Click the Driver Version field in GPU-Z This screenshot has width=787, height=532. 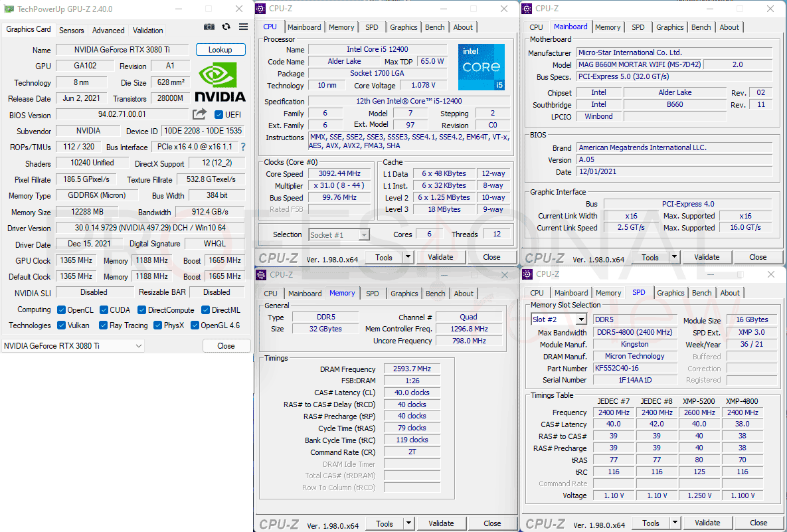(x=150, y=228)
